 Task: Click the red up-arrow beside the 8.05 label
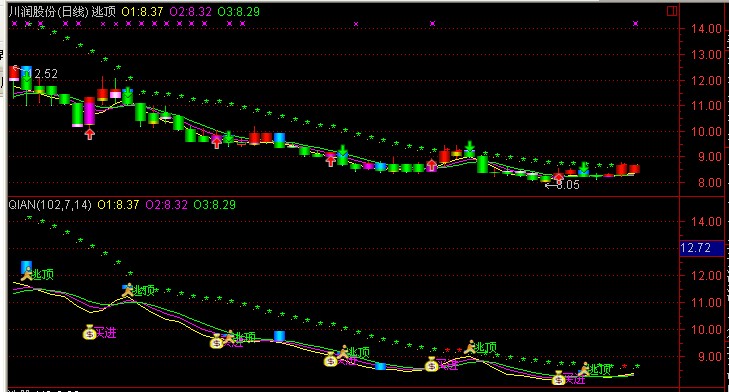(558, 177)
